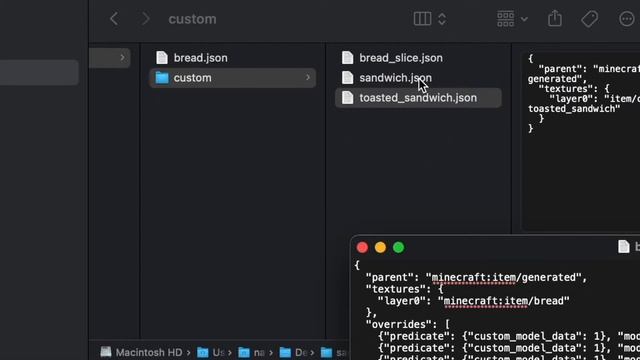Switch view using the column view icon
Screen dimensions: 640x360
422,19
